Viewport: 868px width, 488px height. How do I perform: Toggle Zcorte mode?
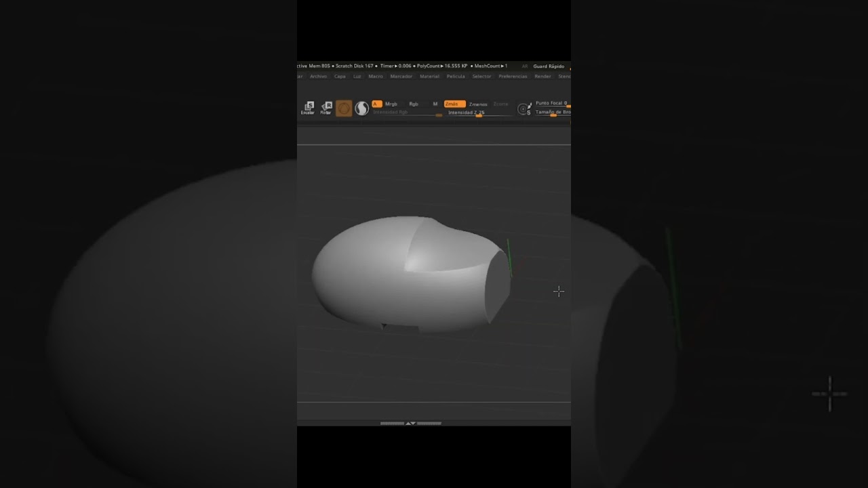pyautogui.click(x=500, y=104)
